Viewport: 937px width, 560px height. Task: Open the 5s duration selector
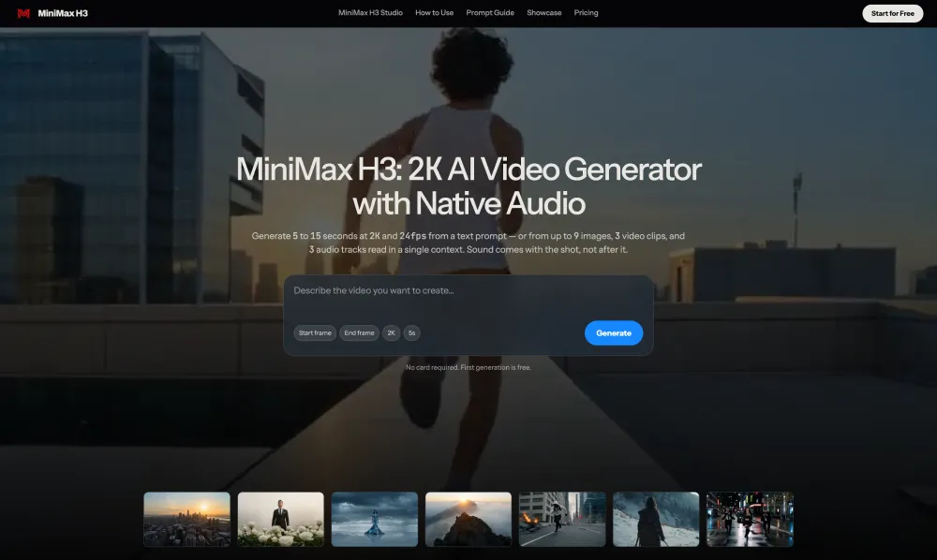pyautogui.click(x=411, y=333)
